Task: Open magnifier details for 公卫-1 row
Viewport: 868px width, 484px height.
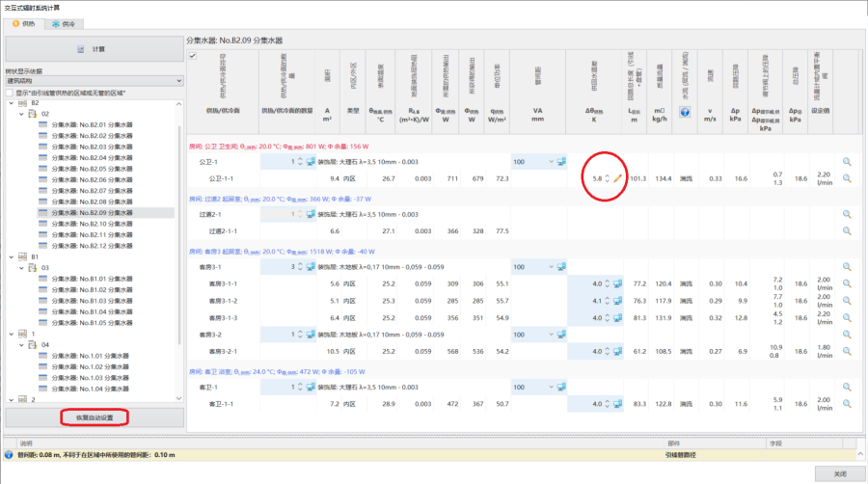Action: 847,162
